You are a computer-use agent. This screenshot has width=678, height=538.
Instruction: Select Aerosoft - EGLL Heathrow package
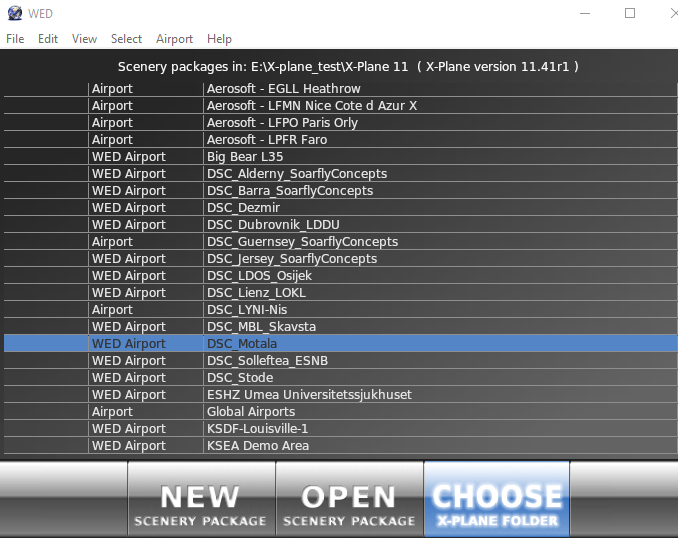[x=341, y=89]
